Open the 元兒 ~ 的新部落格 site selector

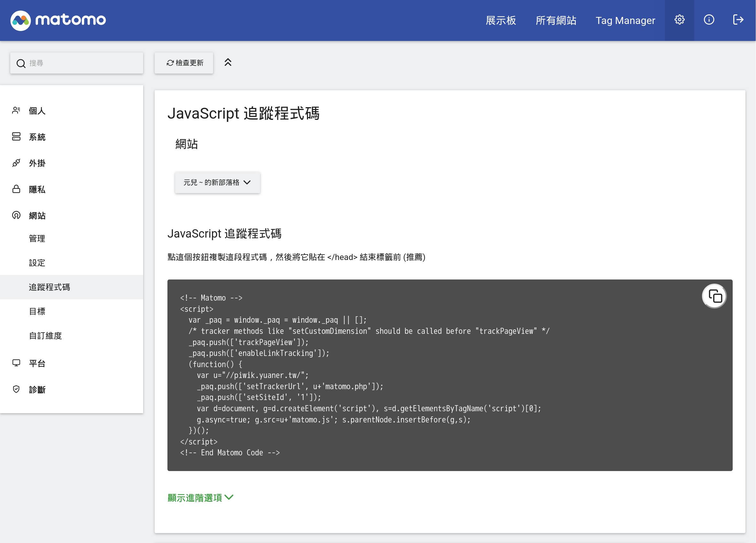pyautogui.click(x=217, y=183)
